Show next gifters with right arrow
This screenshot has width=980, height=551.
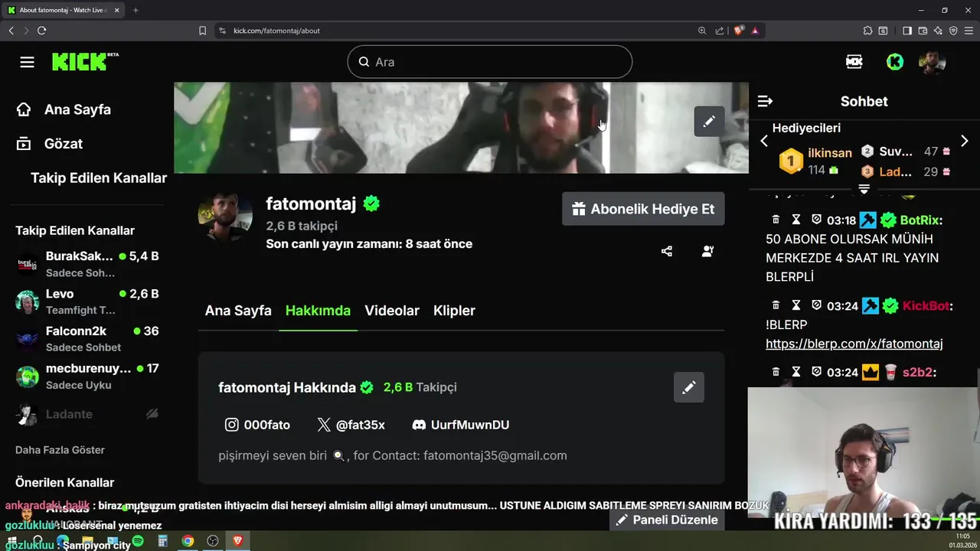click(965, 141)
